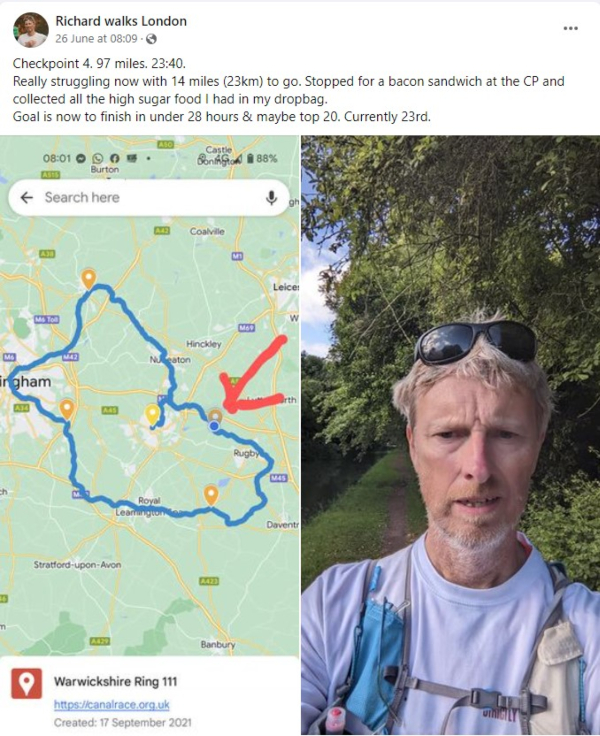The image size is (600, 736).
Task: Open the canalrace.org.uk link
Action: (111, 705)
